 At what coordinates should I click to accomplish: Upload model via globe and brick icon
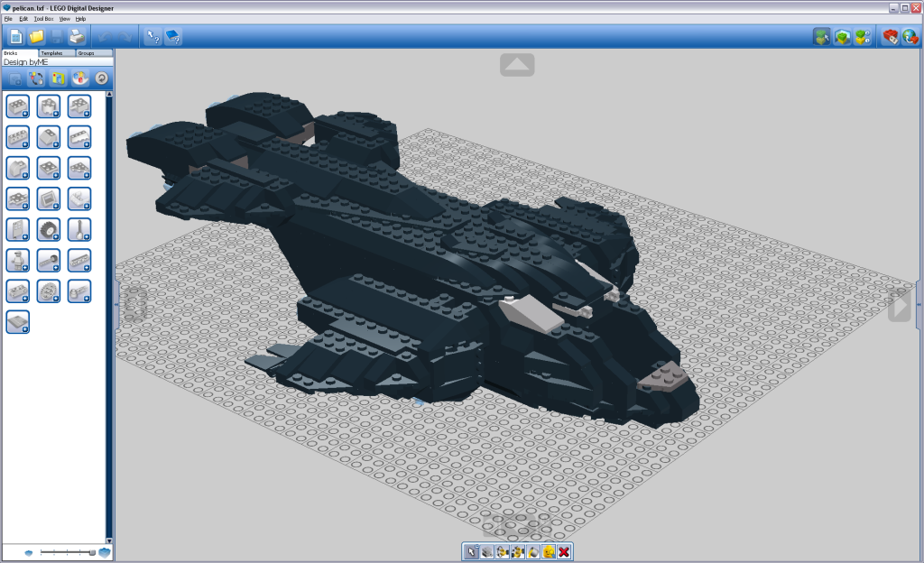pos(910,36)
